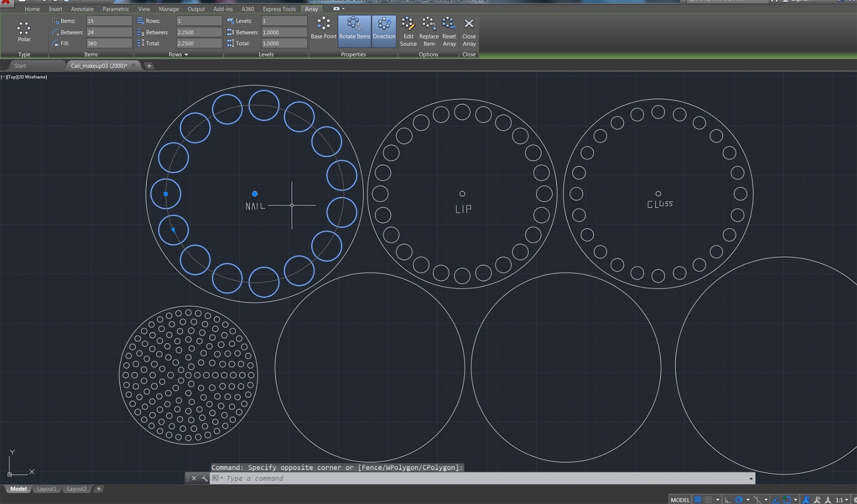Toggle polar tracking status icon
Image resolution: width=857 pixels, height=504 pixels.
[739, 499]
